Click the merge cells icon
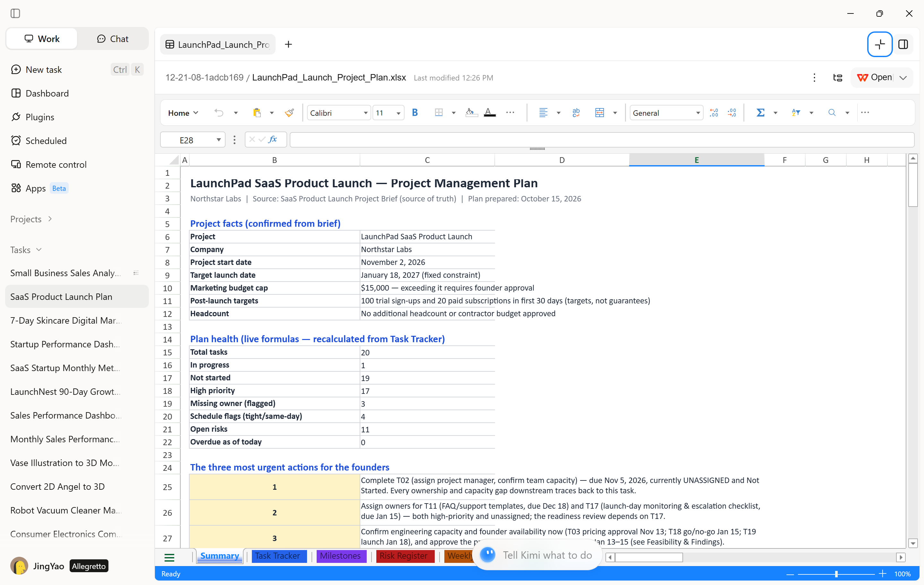 (599, 113)
